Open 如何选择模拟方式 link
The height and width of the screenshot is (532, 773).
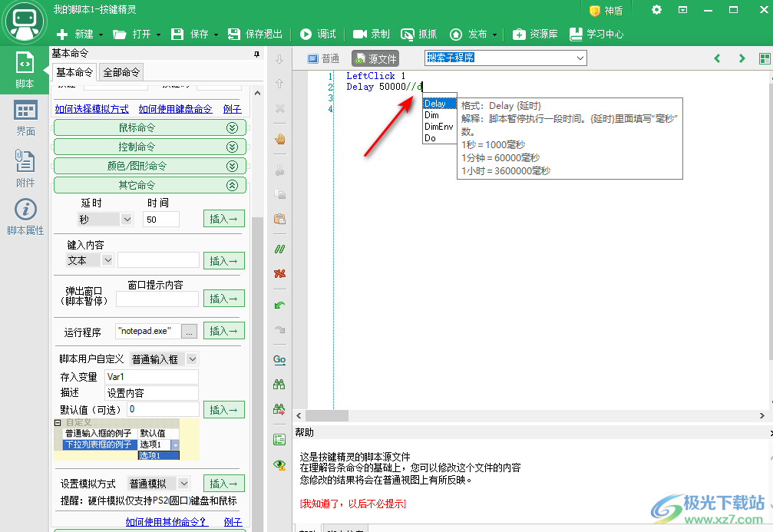(x=91, y=109)
